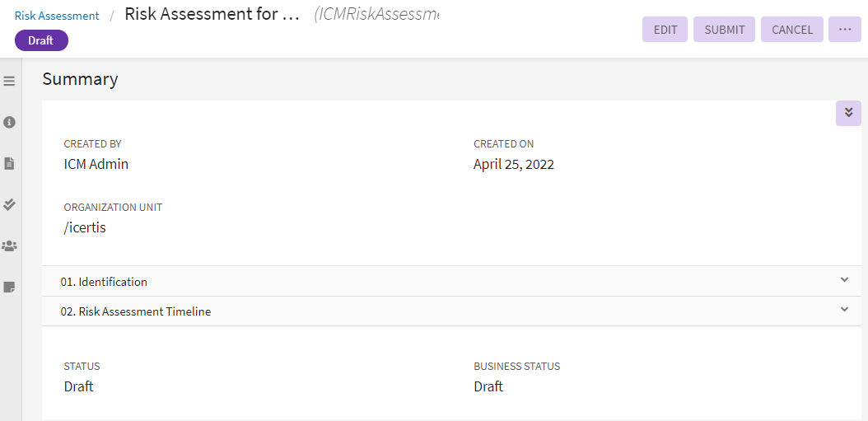Image resolution: width=868 pixels, height=421 pixels.
Task: Expand the Risk Assessment Timeline chevron arrow
Action: point(844,310)
